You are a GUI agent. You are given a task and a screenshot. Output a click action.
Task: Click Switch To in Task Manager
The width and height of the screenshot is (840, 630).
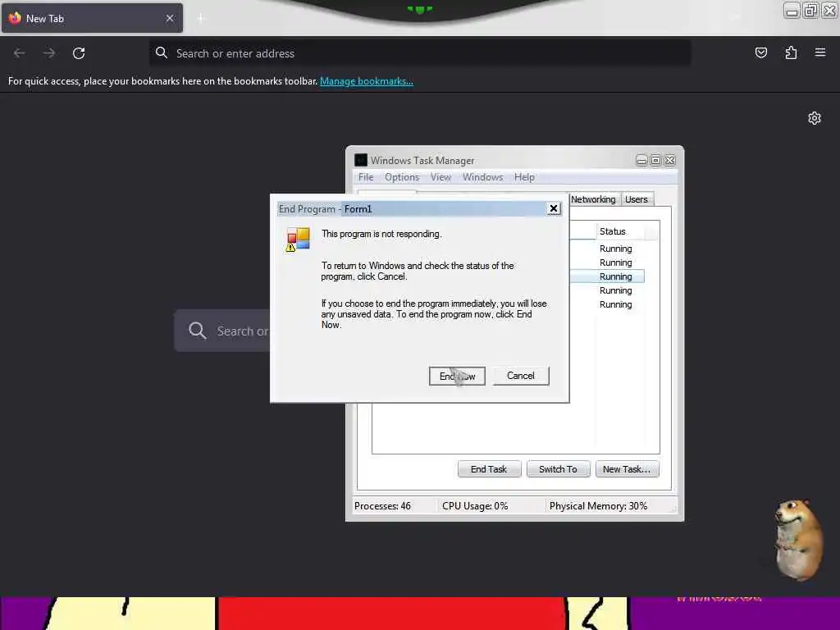[558, 469]
